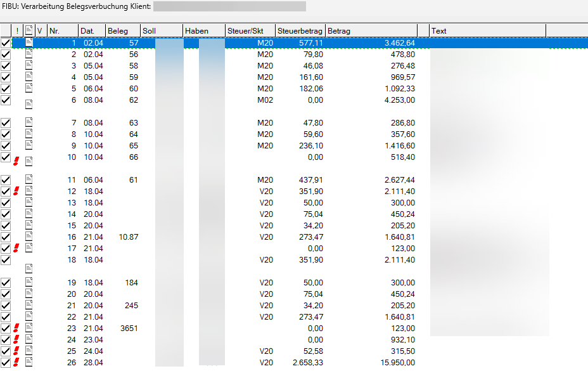Screen dimensions: 588x371
Task: Toggle checkbox of row 19
Action: coord(6,283)
